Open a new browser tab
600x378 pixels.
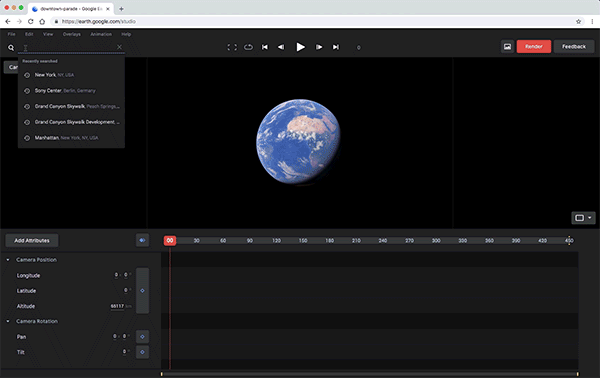click(121, 9)
